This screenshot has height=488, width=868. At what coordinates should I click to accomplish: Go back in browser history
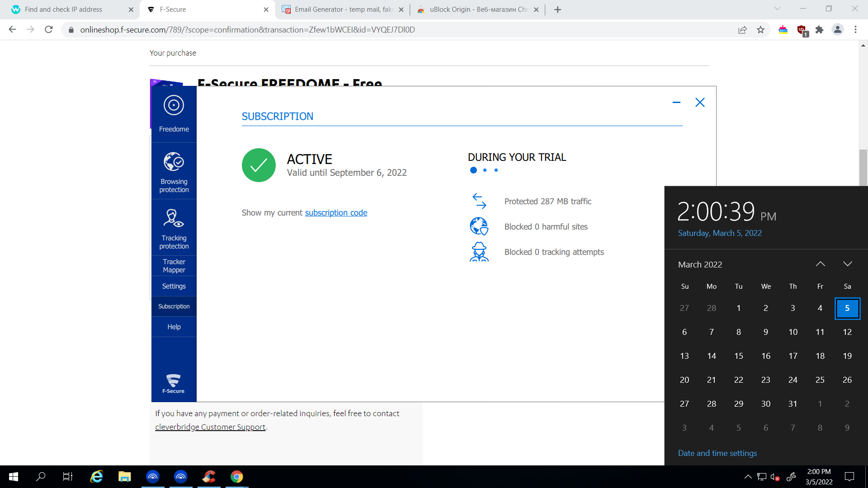click(12, 30)
